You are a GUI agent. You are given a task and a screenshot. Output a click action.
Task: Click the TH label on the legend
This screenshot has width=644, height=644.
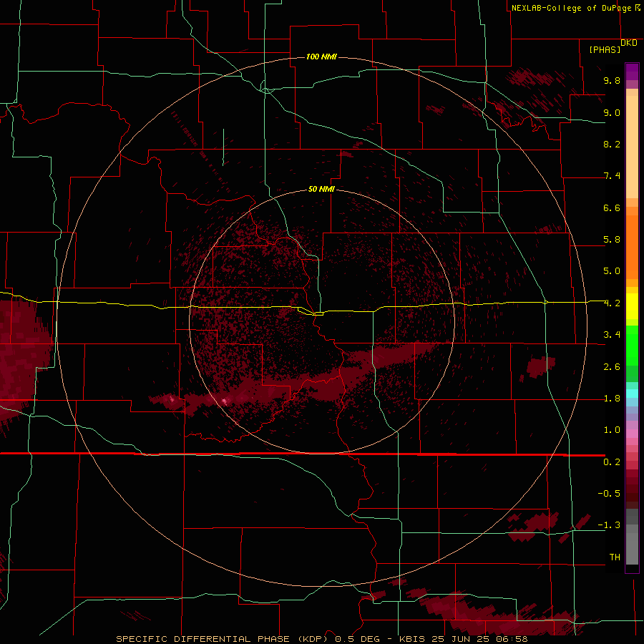pos(615,557)
